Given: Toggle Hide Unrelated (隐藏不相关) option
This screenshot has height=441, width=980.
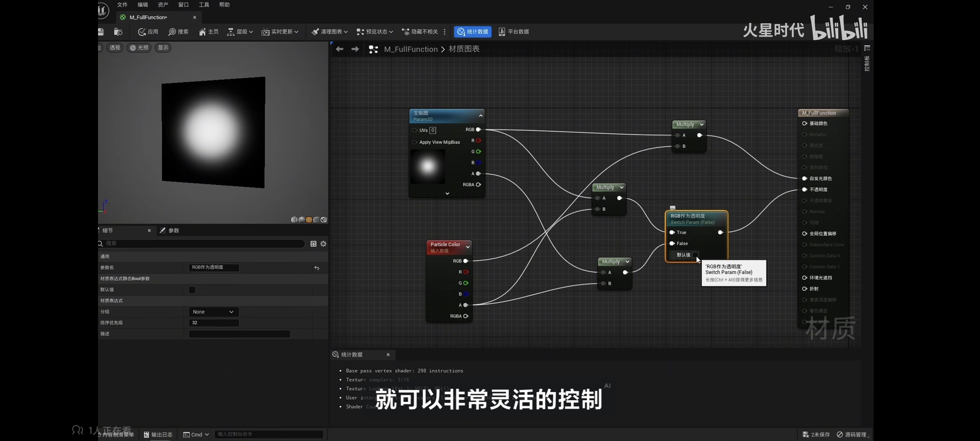Looking at the screenshot, I should point(420,32).
